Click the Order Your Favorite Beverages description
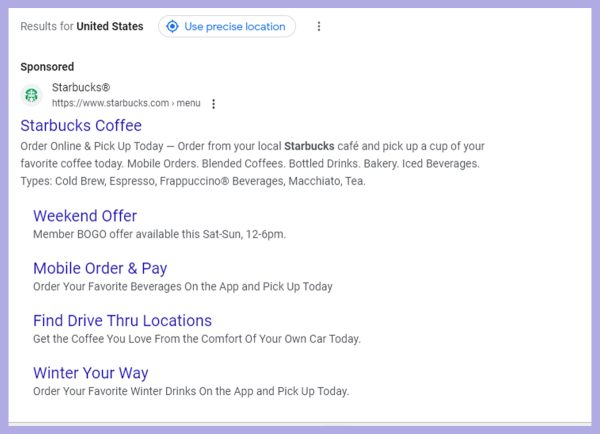The height and width of the screenshot is (434, 600). (x=182, y=286)
